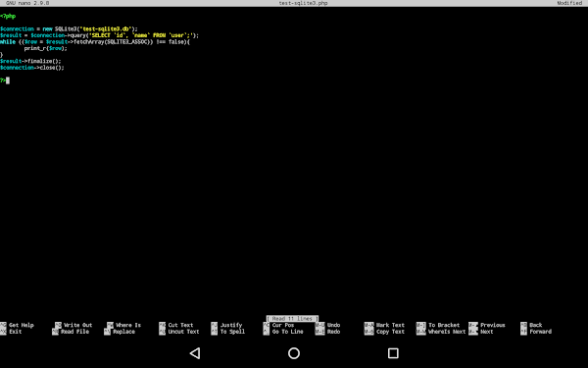Click the Write Out shortcut label
This screenshot has width=588, height=368.
click(x=77, y=325)
